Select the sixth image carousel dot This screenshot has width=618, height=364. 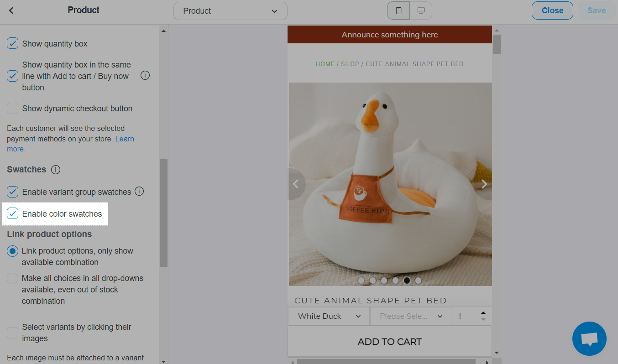[x=419, y=281]
